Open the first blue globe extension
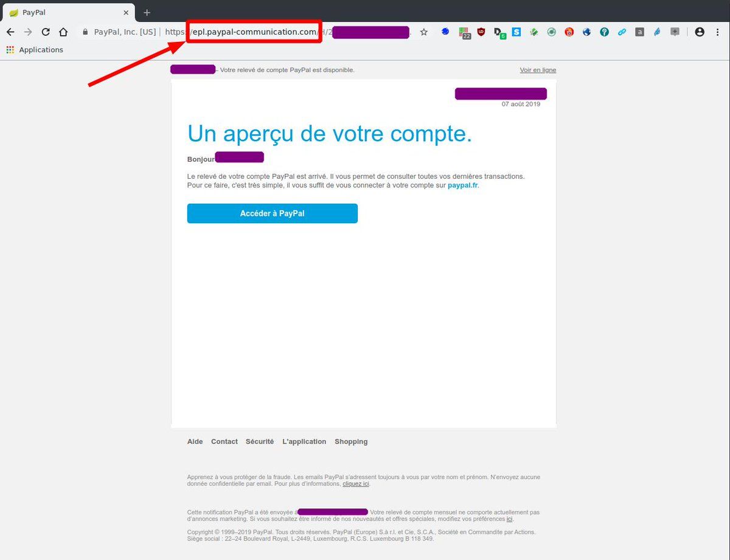This screenshot has width=730, height=560. 445,32
